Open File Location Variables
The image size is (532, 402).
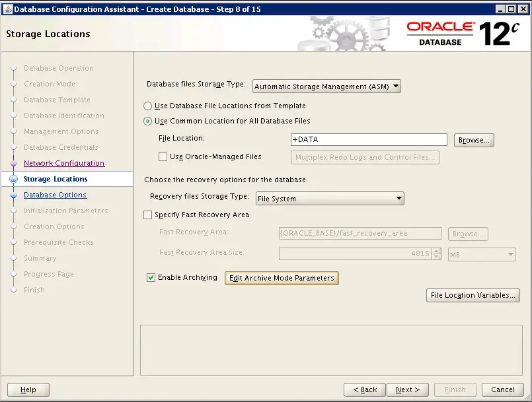(x=473, y=295)
